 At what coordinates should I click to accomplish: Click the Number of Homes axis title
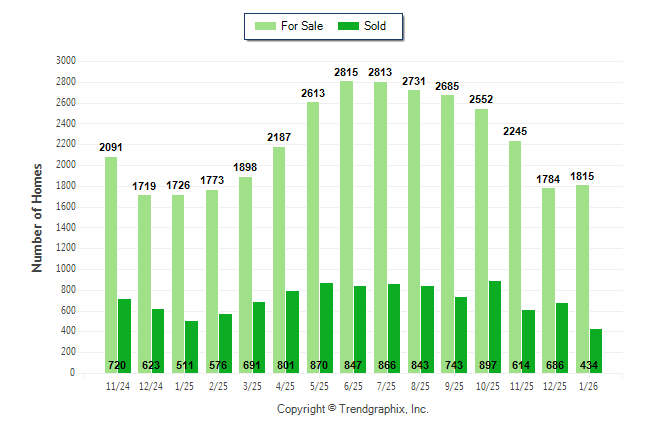[37, 217]
